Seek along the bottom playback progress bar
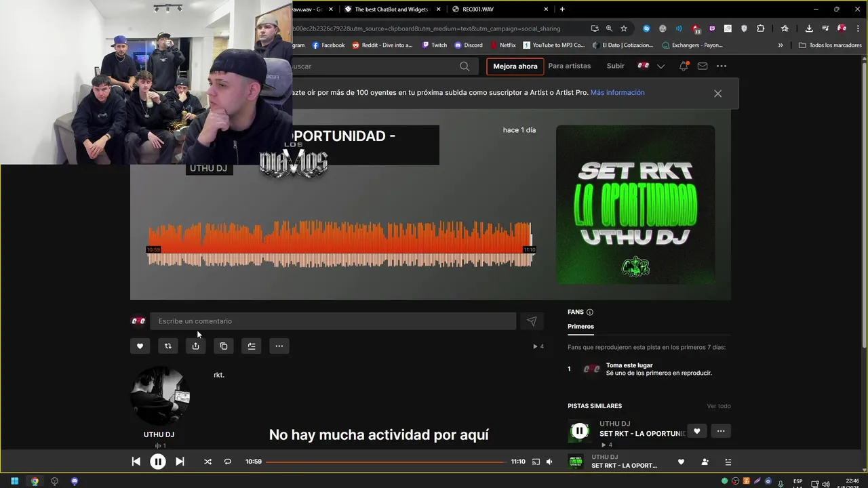The image size is (868, 488). 385,462
